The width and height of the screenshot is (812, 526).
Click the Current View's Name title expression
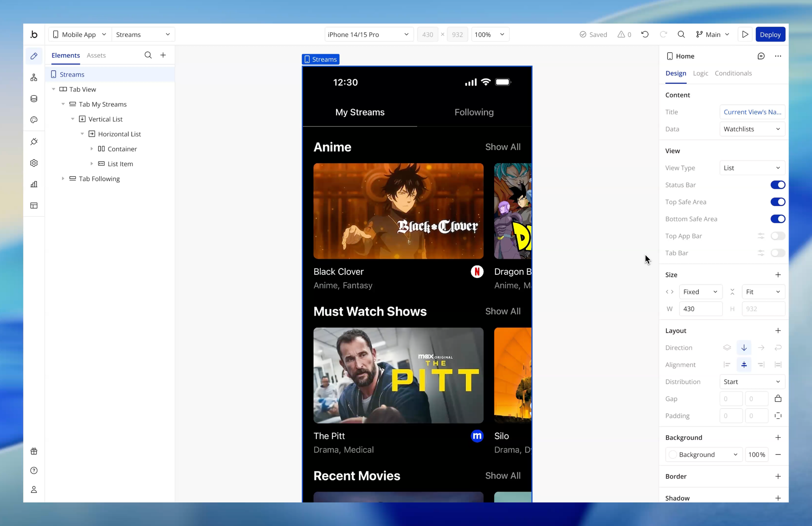coord(752,112)
